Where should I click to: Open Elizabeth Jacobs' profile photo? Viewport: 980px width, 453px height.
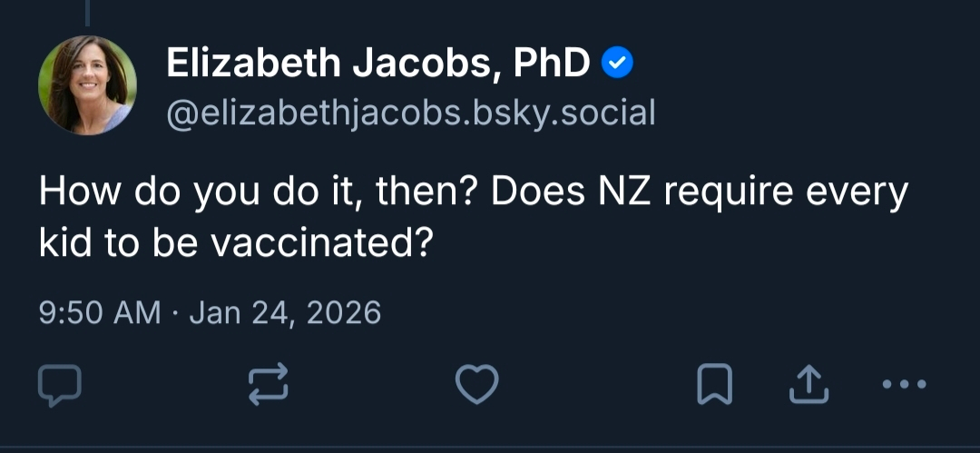pos(88,85)
